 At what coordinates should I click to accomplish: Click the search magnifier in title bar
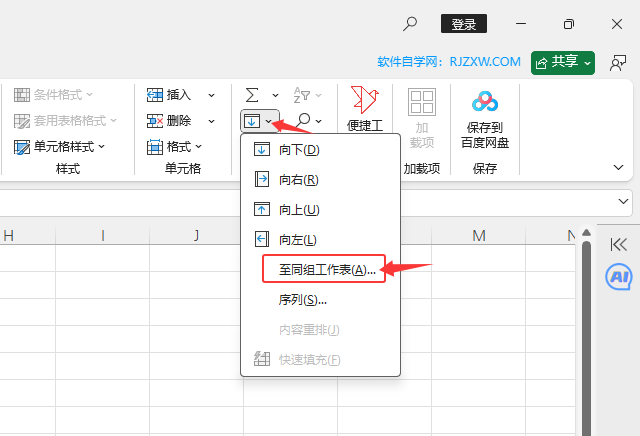coord(410,24)
